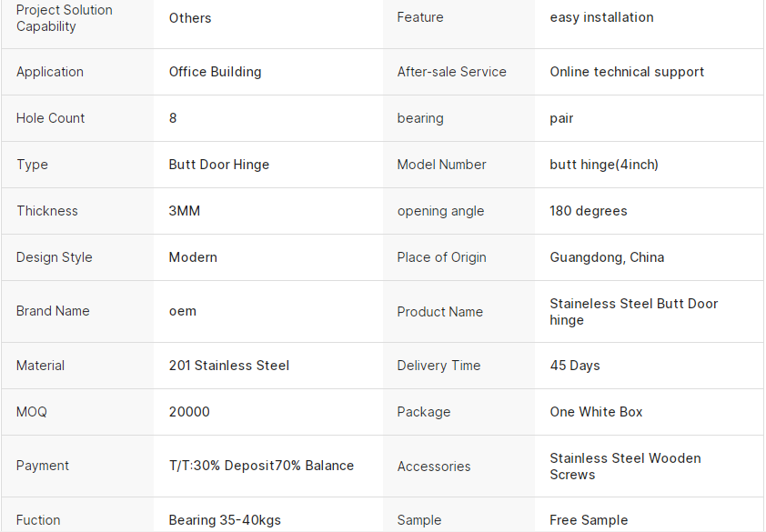
Task: Click the 'Guangdong, China' origin value
Action: 607,257
